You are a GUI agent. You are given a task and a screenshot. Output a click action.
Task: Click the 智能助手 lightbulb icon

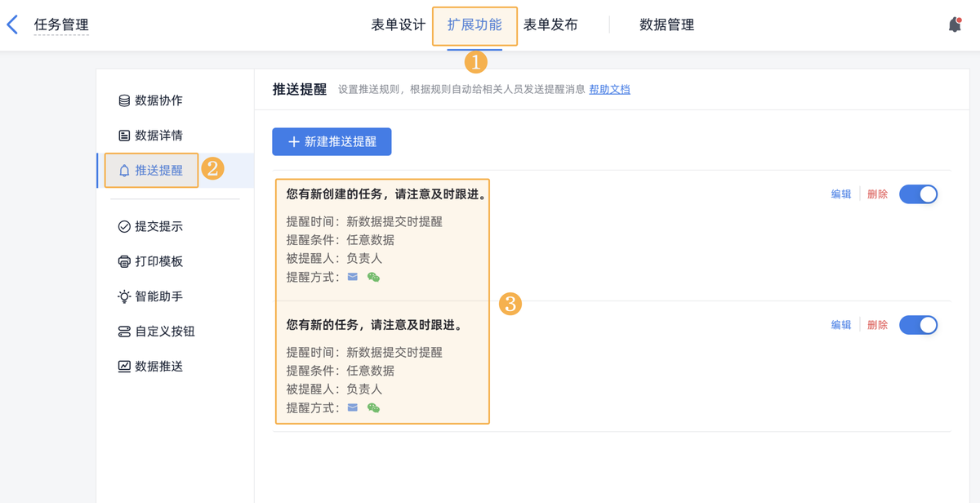pyautogui.click(x=124, y=296)
